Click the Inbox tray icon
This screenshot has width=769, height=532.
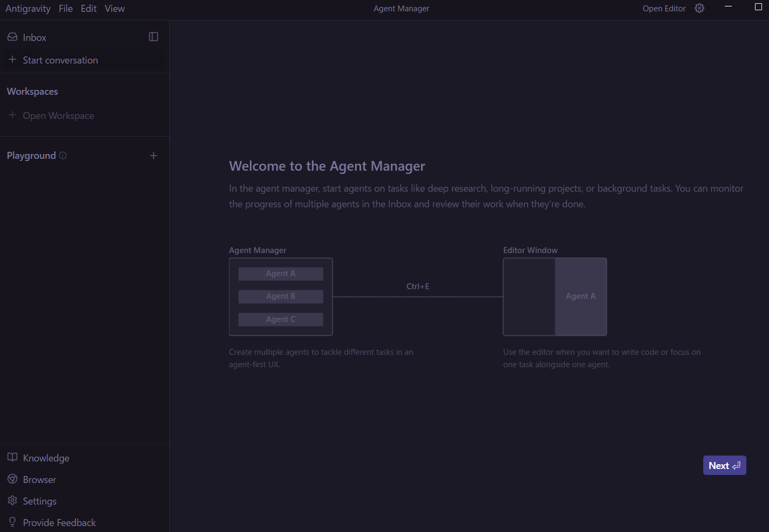click(x=12, y=37)
